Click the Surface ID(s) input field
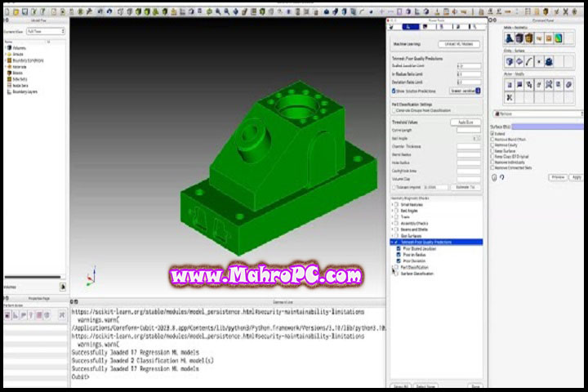The image size is (588, 392). click(548, 127)
